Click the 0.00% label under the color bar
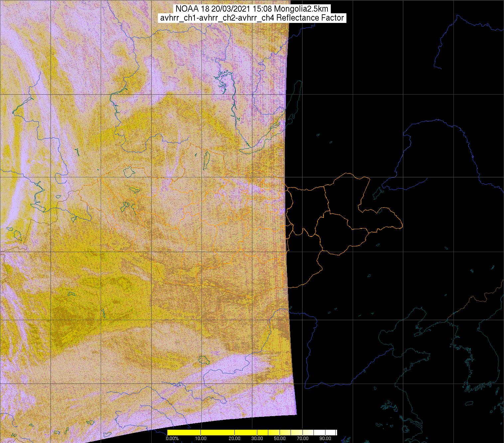Viewport: 504px width, 443px height. coord(172,438)
